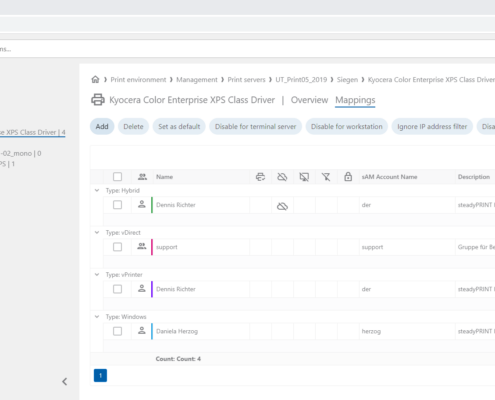Collapse the Type: vDirect group
495x400 pixels.
coord(97,232)
